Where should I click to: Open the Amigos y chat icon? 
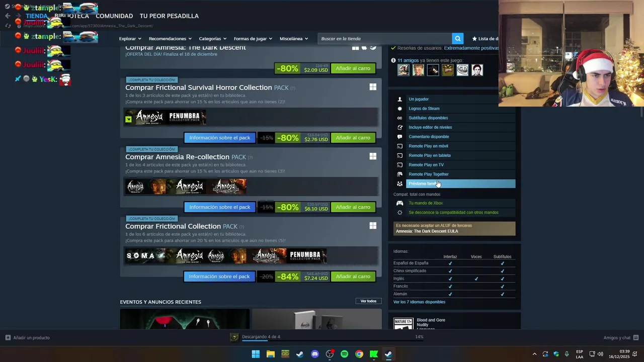(636, 338)
